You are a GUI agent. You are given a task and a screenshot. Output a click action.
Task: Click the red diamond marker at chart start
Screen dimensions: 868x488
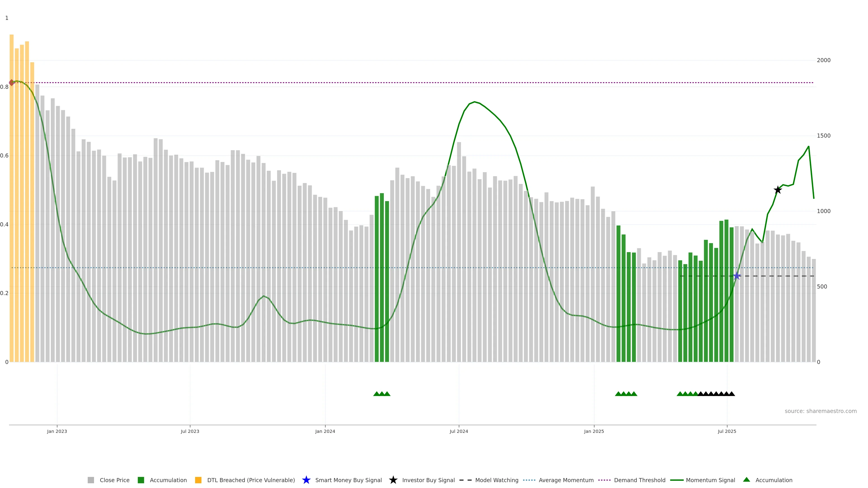(12, 82)
